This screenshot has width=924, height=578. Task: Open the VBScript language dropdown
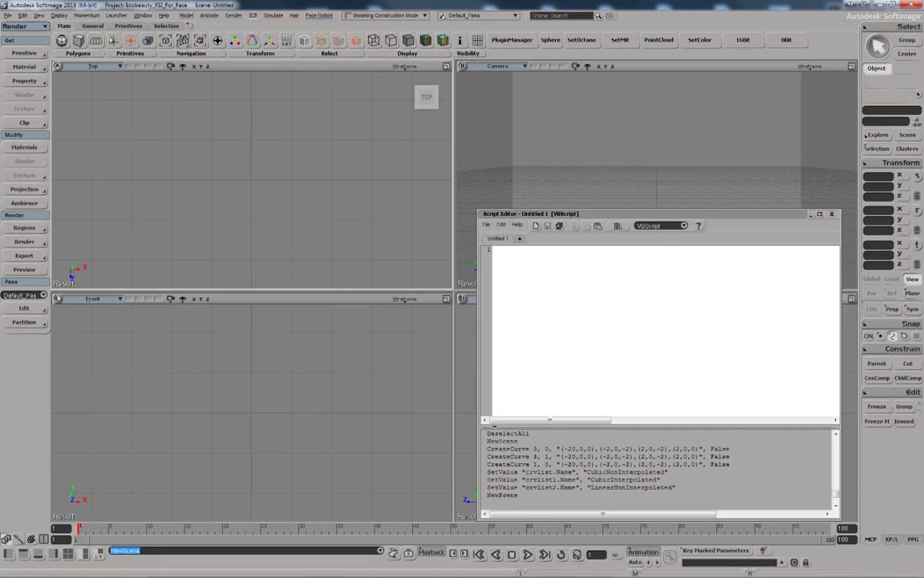pos(661,226)
